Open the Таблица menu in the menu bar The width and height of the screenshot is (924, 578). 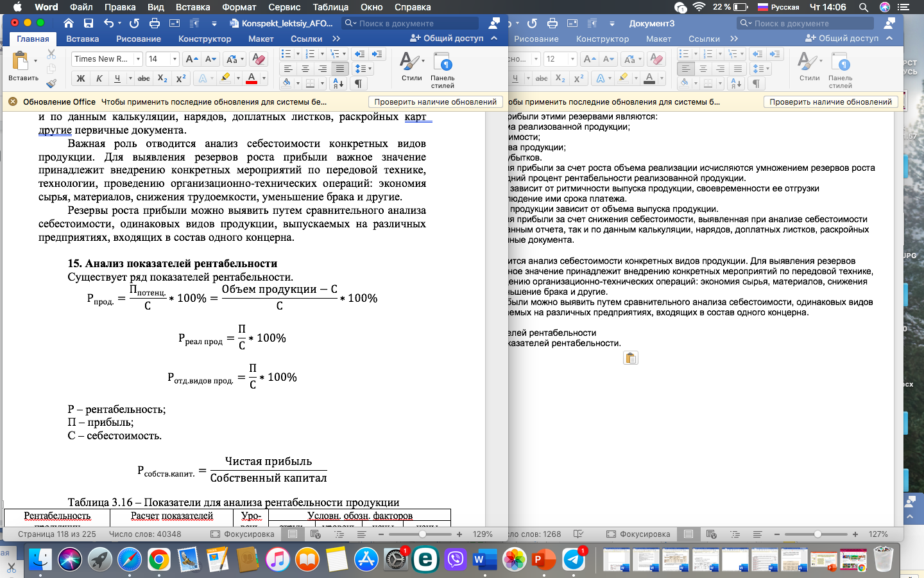tap(330, 7)
